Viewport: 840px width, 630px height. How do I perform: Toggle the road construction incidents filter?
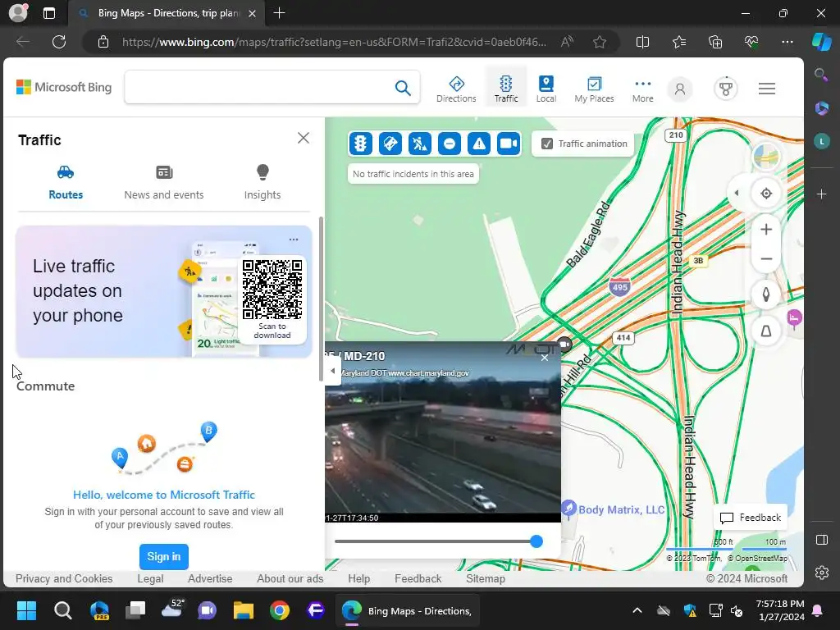(x=419, y=144)
